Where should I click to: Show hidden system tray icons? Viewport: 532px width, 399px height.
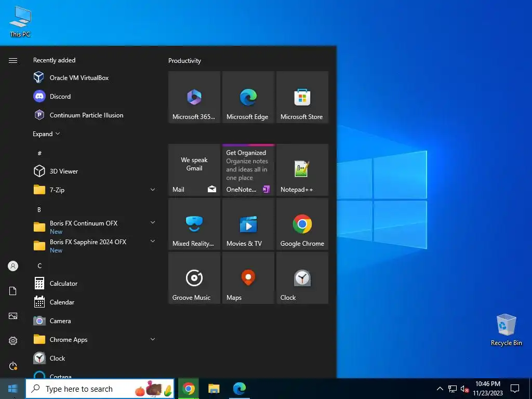coord(440,389)
